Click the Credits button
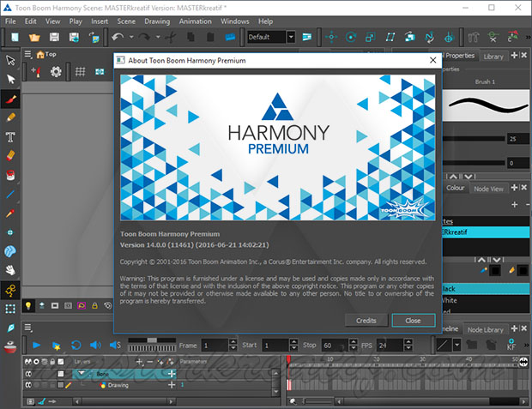The width and height of the screenshot is (532, 409). point(366,321)
